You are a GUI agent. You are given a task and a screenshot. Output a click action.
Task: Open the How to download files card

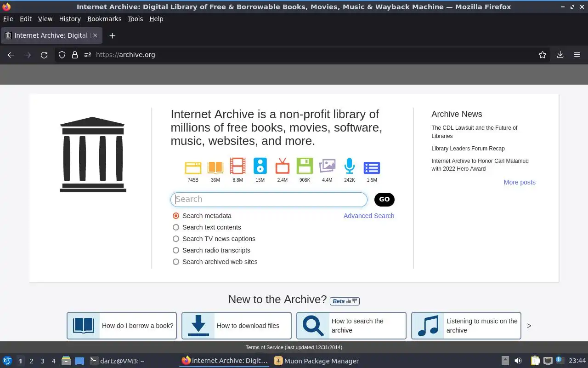click(x=237, y=326)
